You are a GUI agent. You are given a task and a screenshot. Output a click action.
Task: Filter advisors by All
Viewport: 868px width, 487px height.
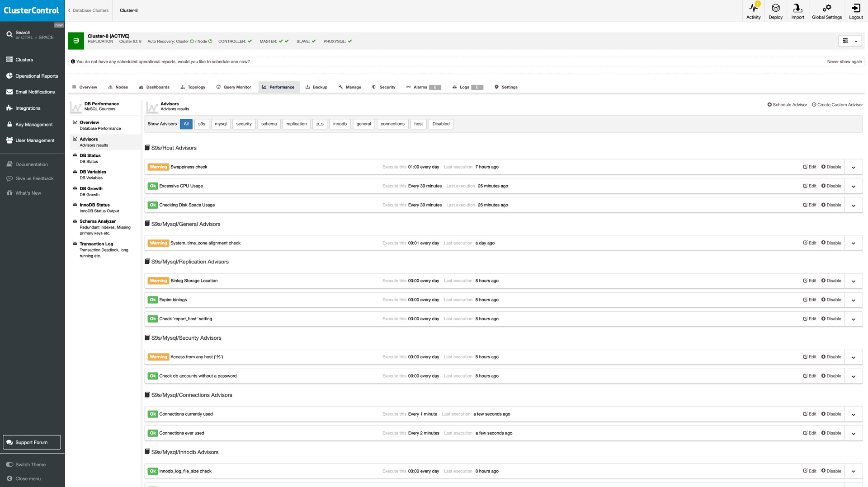(x=186, y=124)
